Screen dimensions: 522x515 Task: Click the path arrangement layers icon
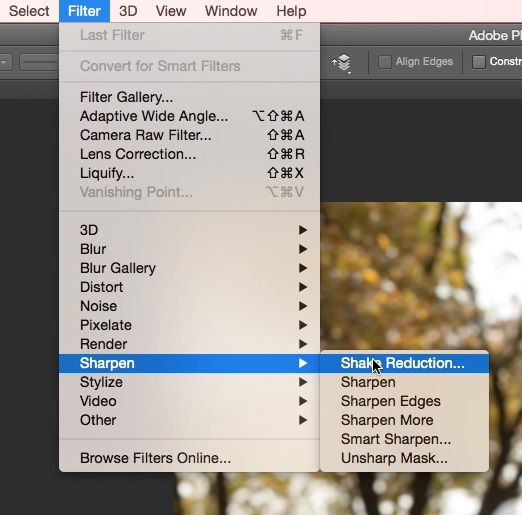342,62
